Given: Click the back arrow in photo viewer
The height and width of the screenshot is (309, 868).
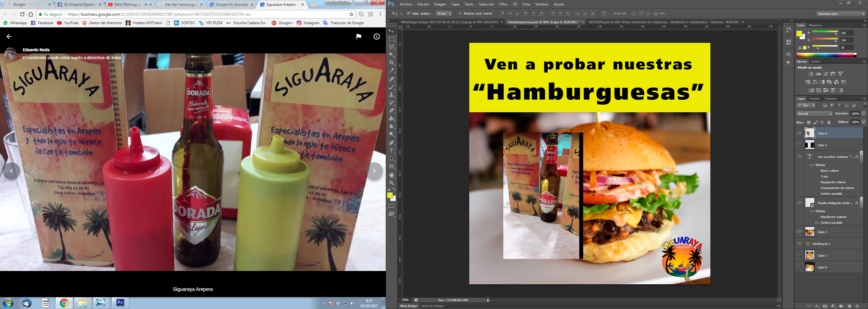Looking at the screenshot, I should [x=9, y=37].
